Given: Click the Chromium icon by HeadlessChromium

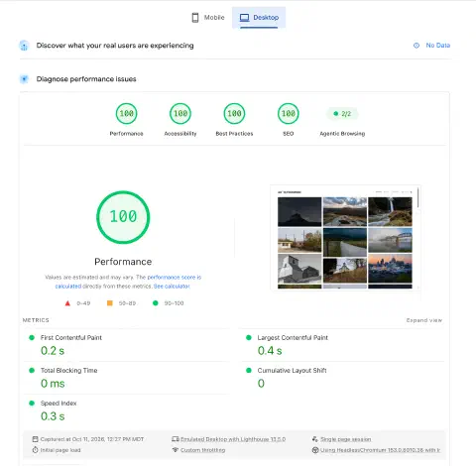Looking at the screenshot, I should pyautogui.click(x=315, y=450).
